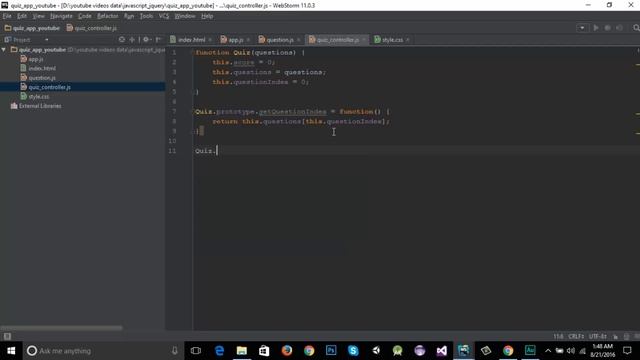Click the CRLF line separator indicator

(x=576, y=336)
